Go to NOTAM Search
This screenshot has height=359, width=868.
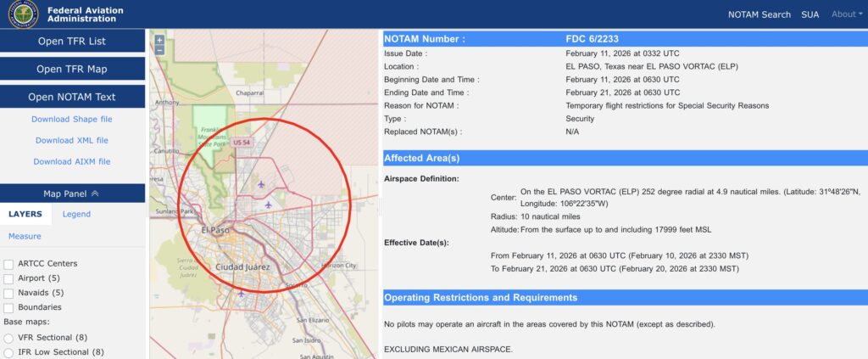pyautogui.click(x=759, y=14)
